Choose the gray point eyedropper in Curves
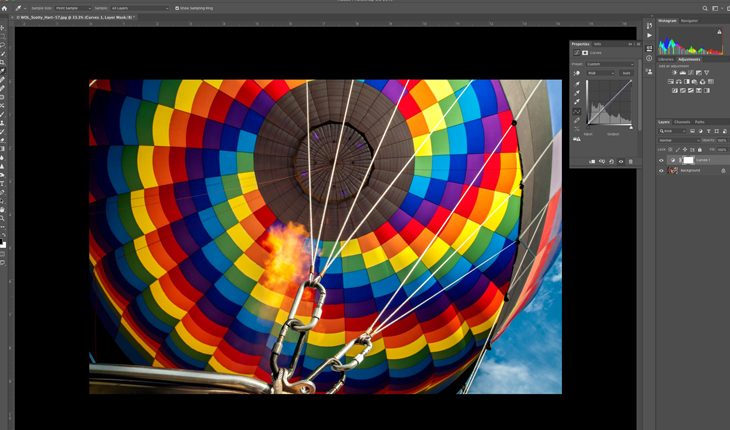Viewport: 730px width, 430px height. pos(577,93)
